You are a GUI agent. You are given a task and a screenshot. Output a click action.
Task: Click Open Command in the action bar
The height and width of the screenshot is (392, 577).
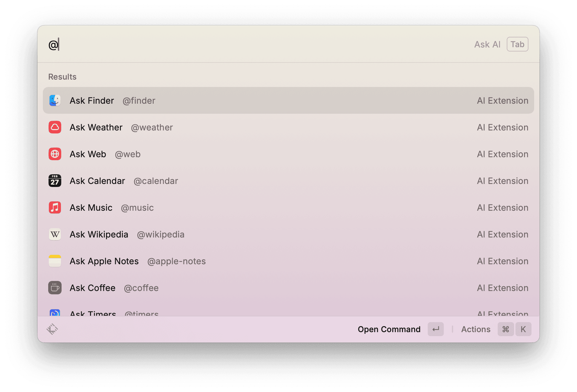click(389, 329)
